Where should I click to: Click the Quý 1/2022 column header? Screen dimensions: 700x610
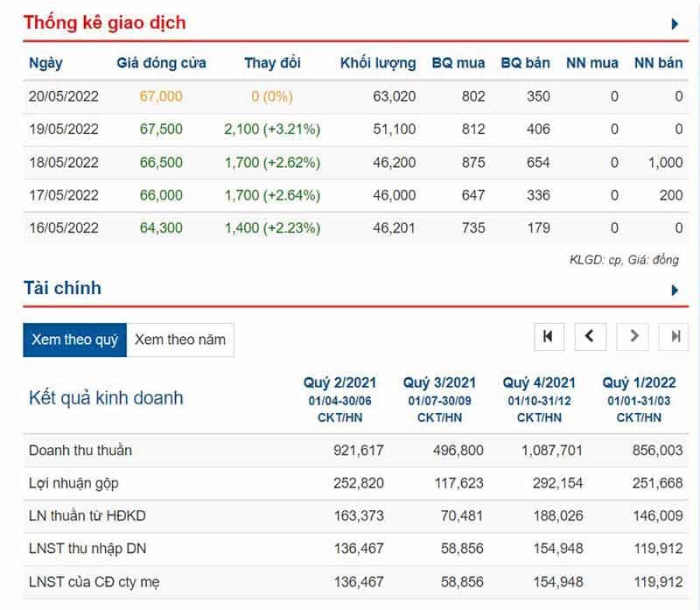pyautogui.click(x=638, y=382)
